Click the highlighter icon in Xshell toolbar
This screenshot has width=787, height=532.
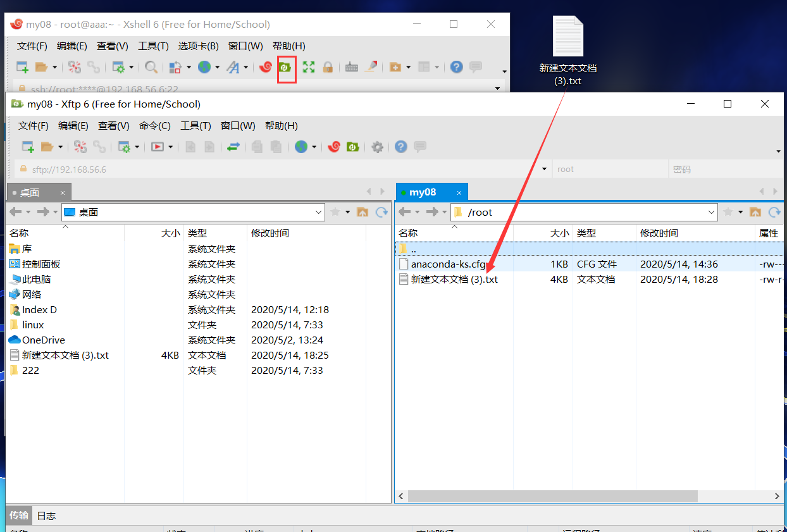click(371, 66)
